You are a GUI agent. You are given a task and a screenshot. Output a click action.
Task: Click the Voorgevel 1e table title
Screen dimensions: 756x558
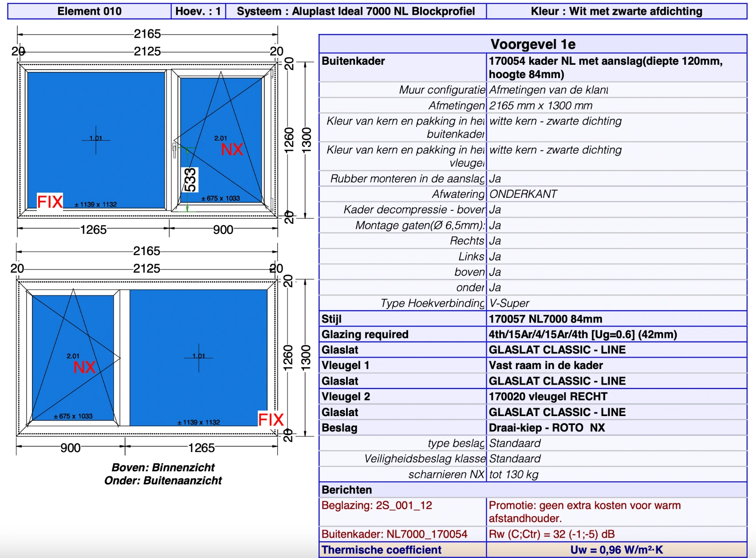click(533, 44)
